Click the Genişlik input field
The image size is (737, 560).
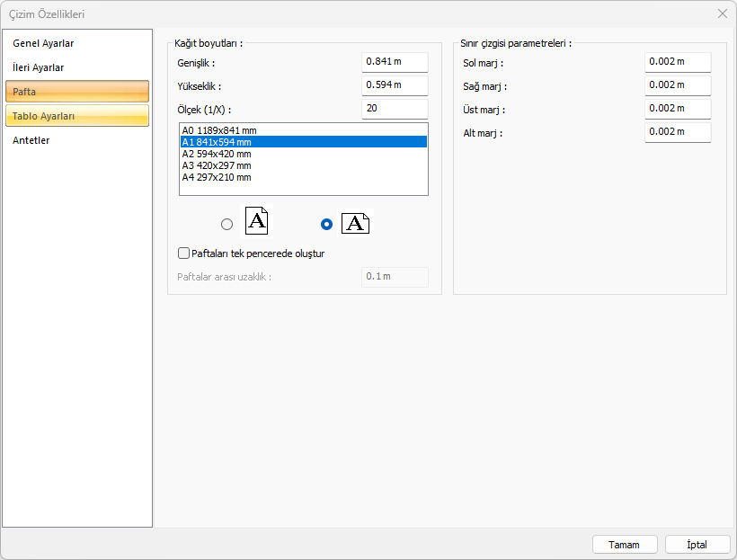point(395,62)
